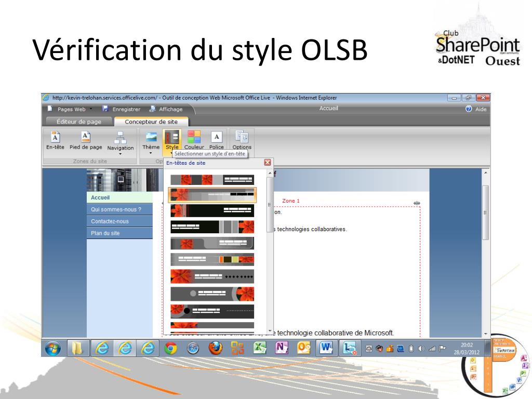Image resolution: width=532 pixels, height=399 pixels.
Task: Expand the arrow under Thème
Action: 151,153
